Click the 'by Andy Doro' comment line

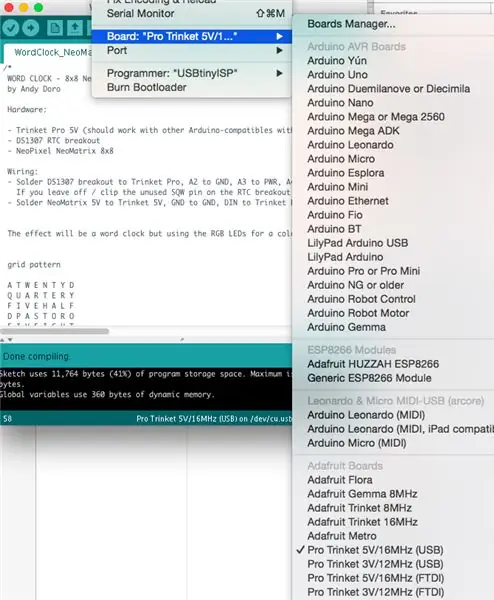pyautogui.click(x=34, y=89)
